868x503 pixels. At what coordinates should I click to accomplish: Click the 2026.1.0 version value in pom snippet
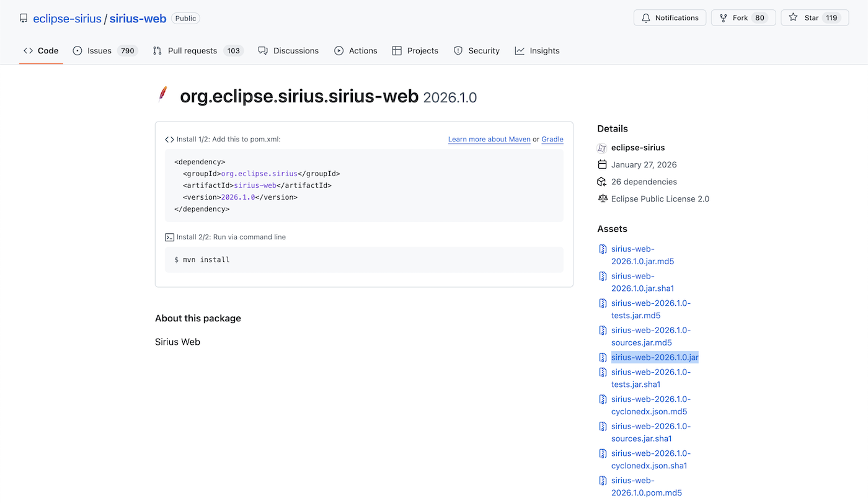click(x=238, y=197)
